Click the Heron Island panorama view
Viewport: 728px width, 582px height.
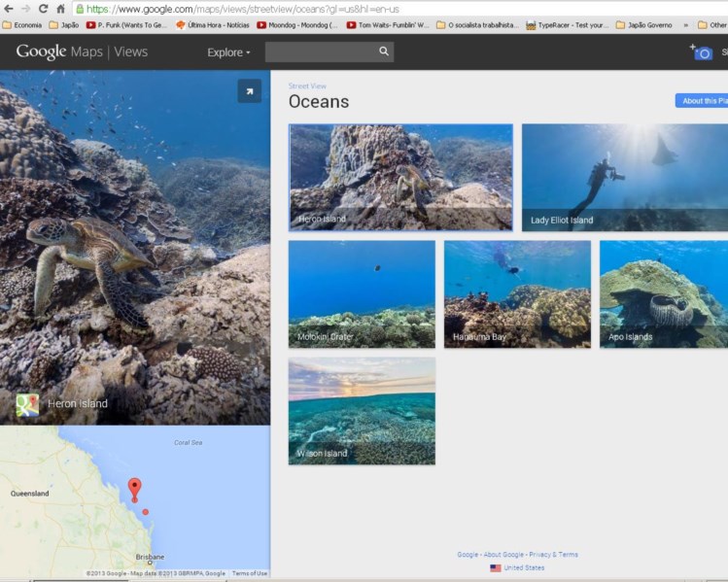[135, 248]
